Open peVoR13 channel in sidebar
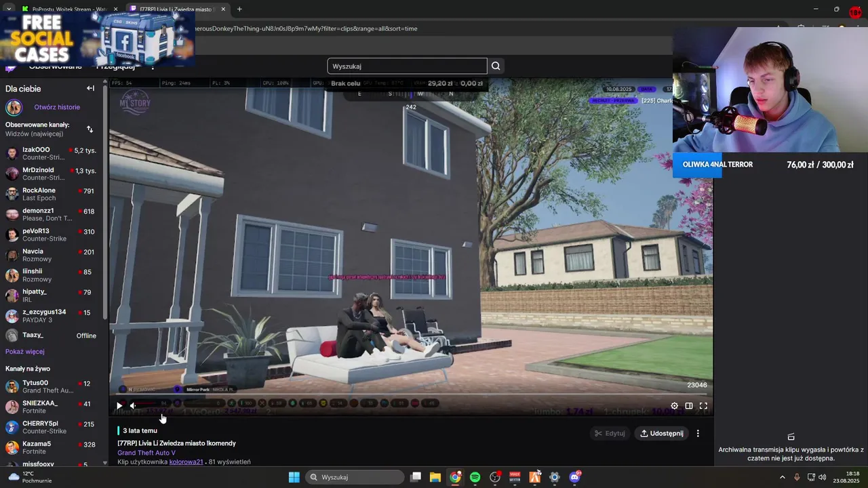This screenshot has height=488, width=868. click(52, 235)
